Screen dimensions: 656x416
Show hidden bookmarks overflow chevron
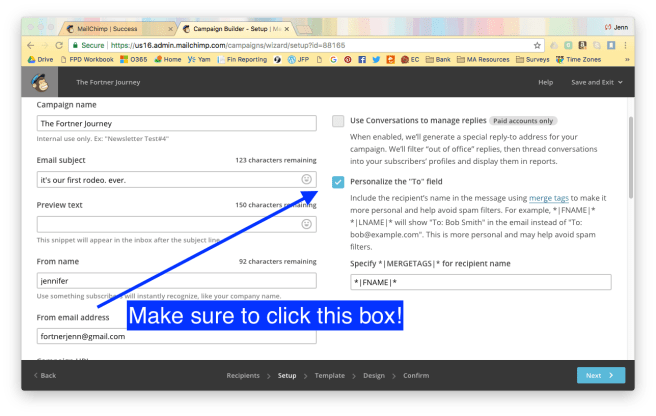pyautogui.click(x=627, y=59)
